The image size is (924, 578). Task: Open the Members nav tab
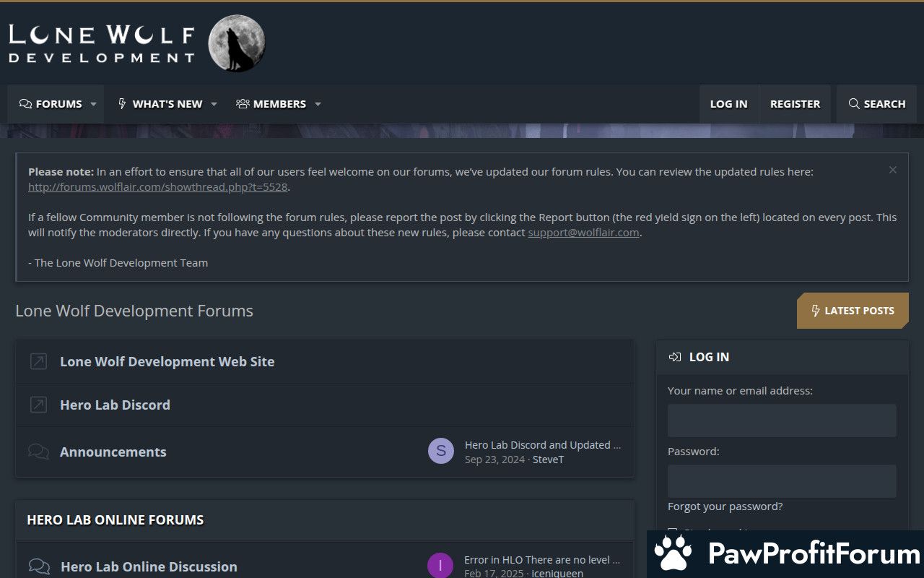point(271,104)
